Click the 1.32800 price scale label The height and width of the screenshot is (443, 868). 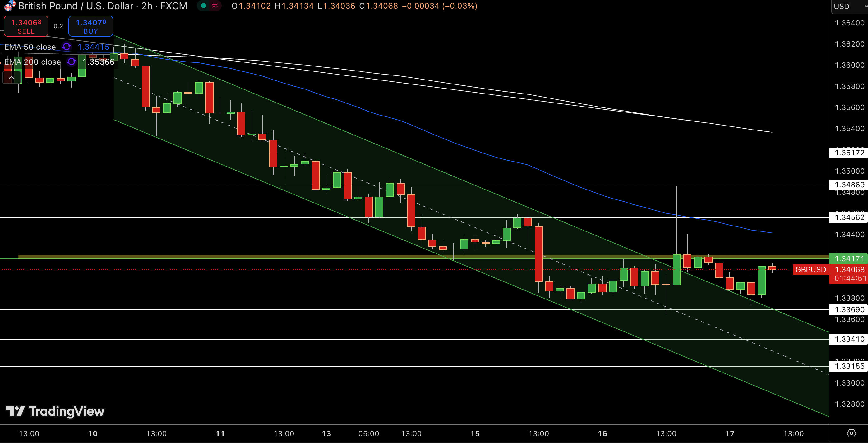(849, 404)
